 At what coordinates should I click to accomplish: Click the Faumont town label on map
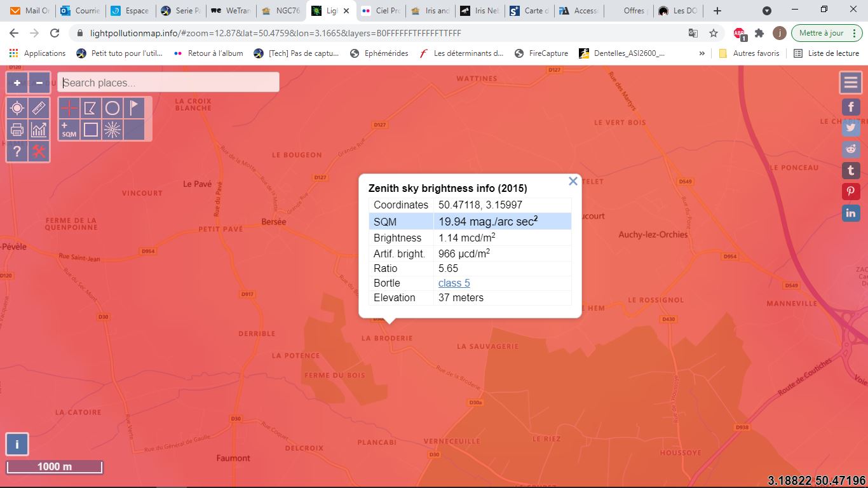[233, 458]
